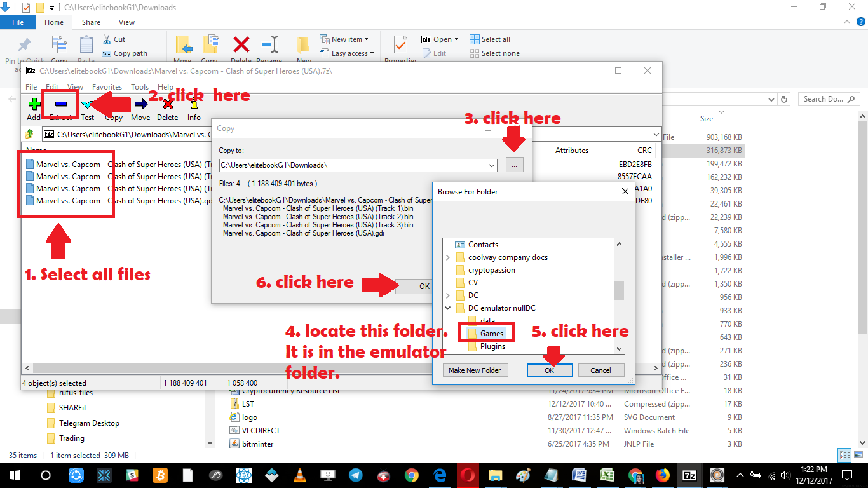Click the folder tree scrollbar thumb
The height and width of the screenshot is (488, 868).
[x=619, y=290]
